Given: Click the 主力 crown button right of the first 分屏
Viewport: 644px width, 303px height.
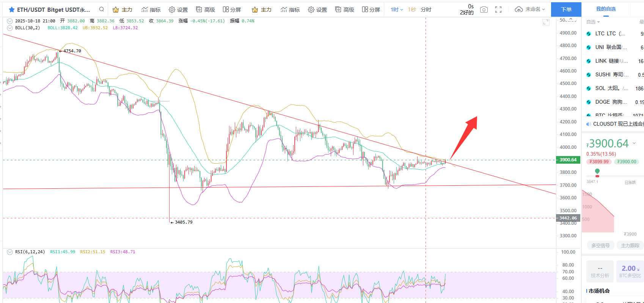Looking at the screenshot, I should 262,9.
